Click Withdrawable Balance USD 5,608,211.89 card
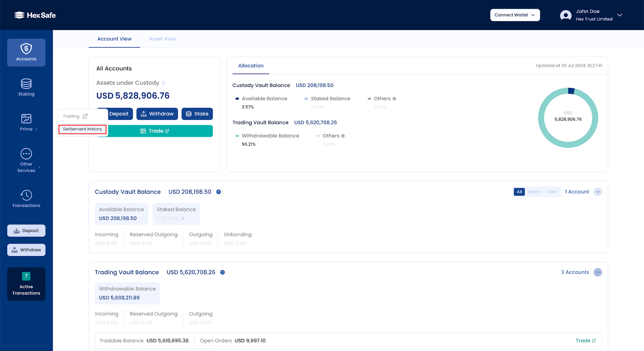This screenshot has width=644, height=351. (127, 293)
